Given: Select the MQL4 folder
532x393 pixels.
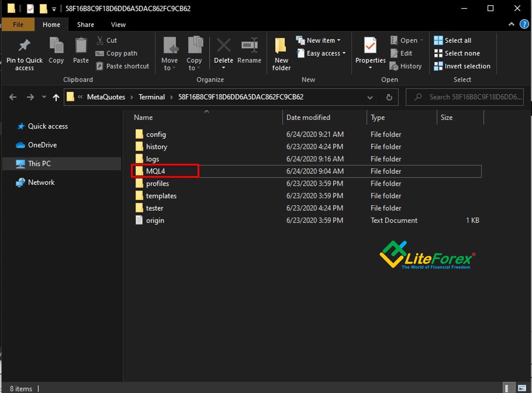Looking at the screenshot, I should click(x=155, y=171).
